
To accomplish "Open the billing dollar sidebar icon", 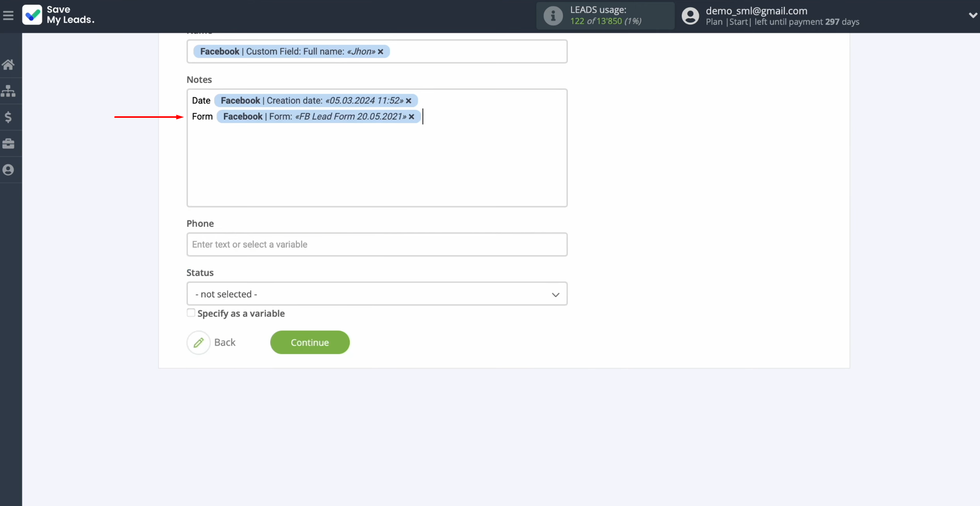I will point(8,117).
